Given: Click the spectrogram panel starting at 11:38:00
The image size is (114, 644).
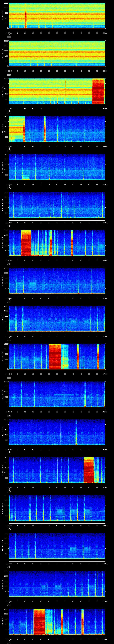Looking at the screenshot, I should [57, 54].
